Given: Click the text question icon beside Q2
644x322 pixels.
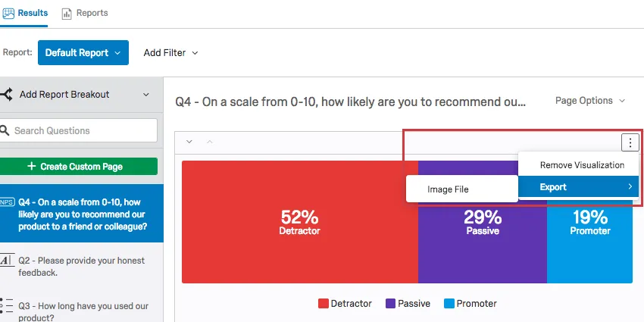Looking at the screenshot, I should click(x=6, y=261).
